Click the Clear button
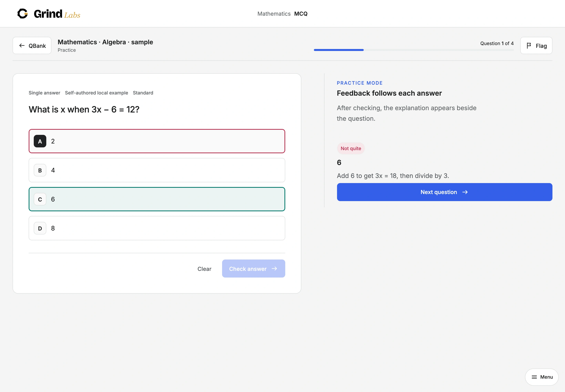This screenshot has width=565, height=392. click(x=204, y=269)
